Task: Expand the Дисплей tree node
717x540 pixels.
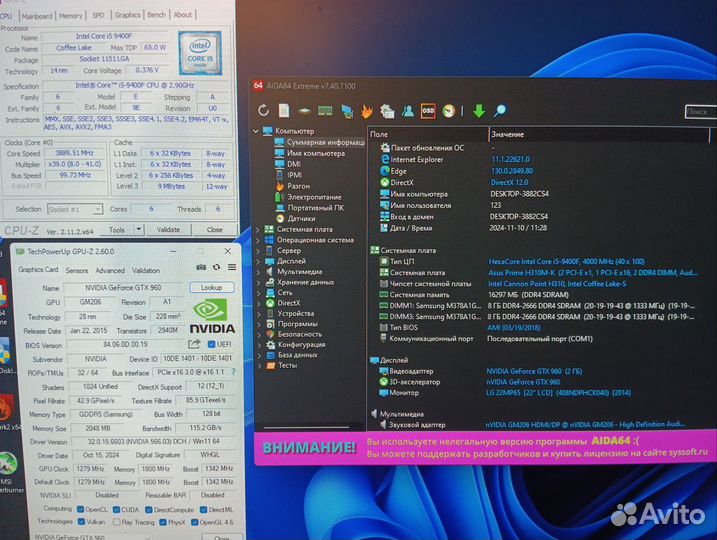Action: (258, 262)
